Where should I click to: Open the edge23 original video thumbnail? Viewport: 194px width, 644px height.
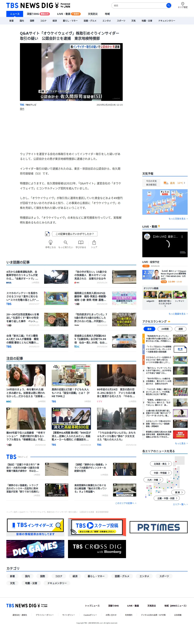(x=150, y=295)
